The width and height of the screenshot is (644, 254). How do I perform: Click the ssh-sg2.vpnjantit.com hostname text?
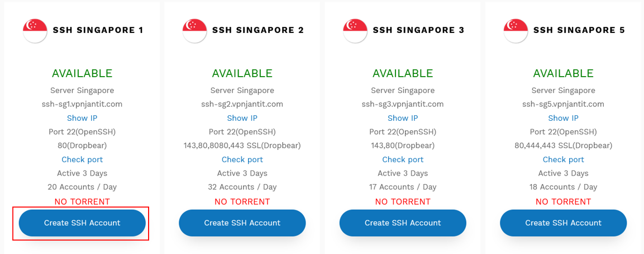point(242,104)
